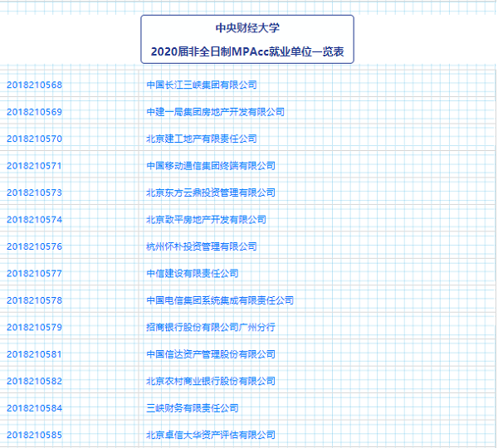Screen dimensions: 498x448
Task: Click 三峡财务有限责任公司 entry
Action: [x=193, y=408]
